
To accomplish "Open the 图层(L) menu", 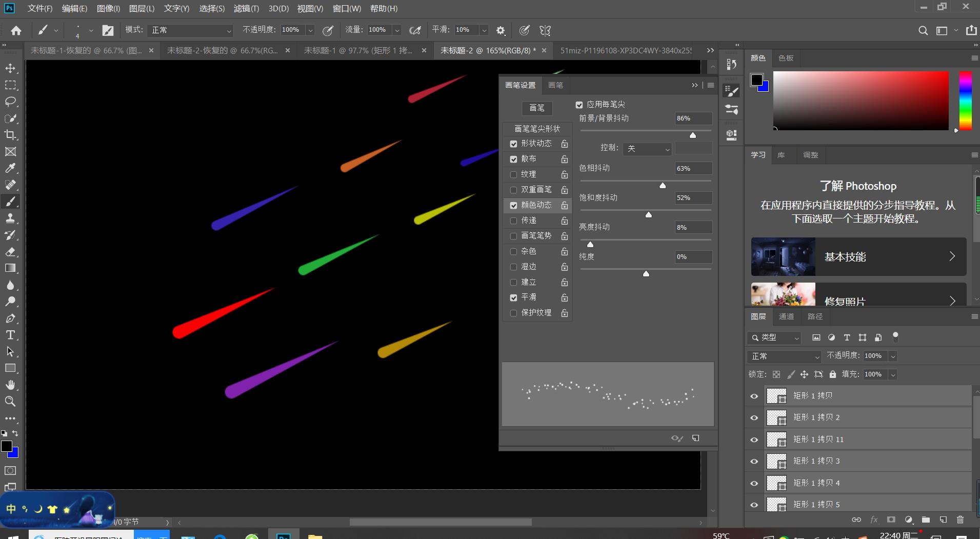I will click(142, 9).
